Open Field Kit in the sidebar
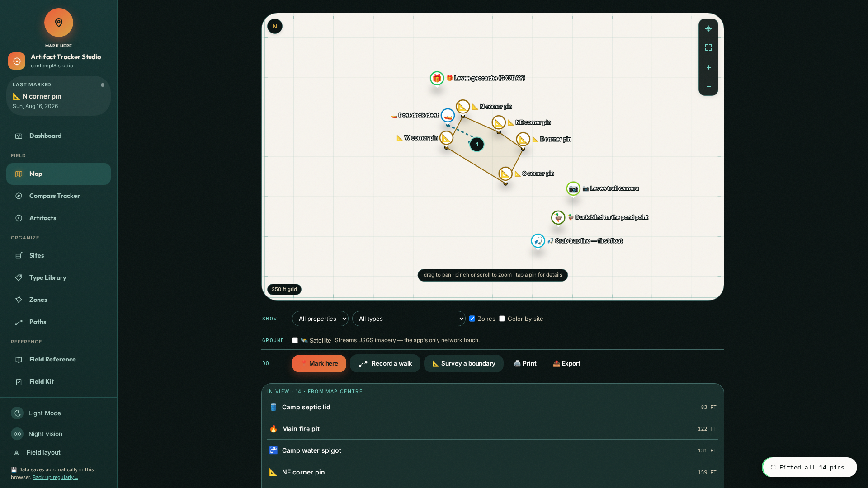Screen dimensions: 868x488 point(58,382)
